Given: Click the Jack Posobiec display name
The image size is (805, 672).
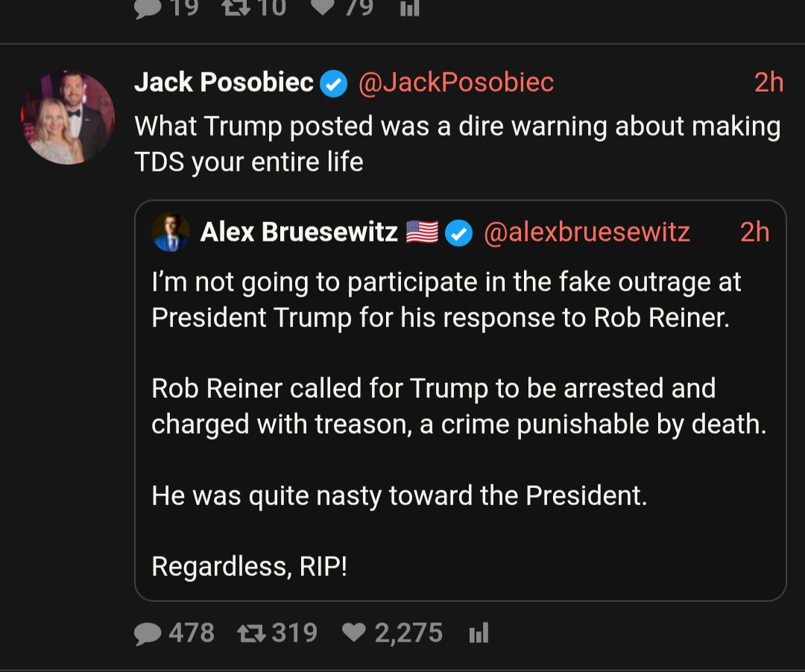Looking at the screenshot, I should click(224, 83).
